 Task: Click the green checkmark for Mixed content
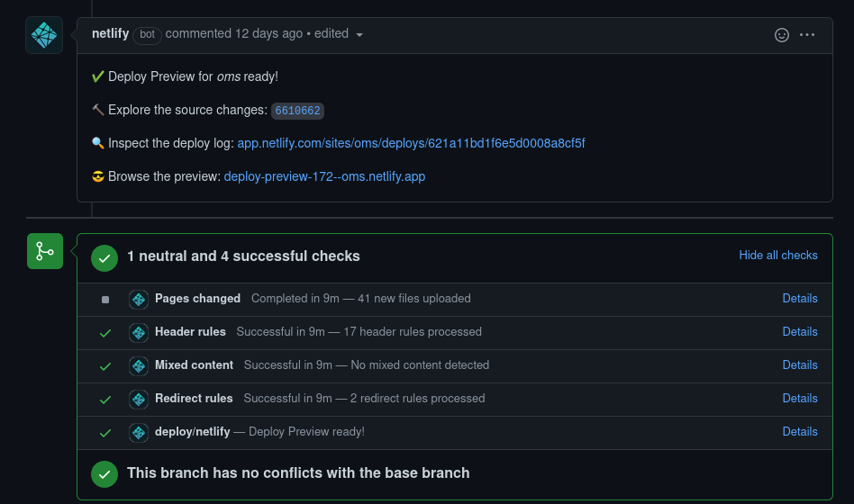click(105, 366)
